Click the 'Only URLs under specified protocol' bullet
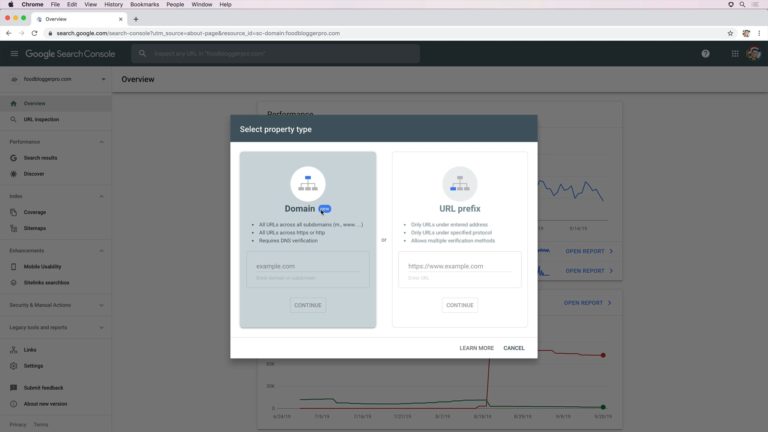The image size is (768, 432). tap(451, 233)
